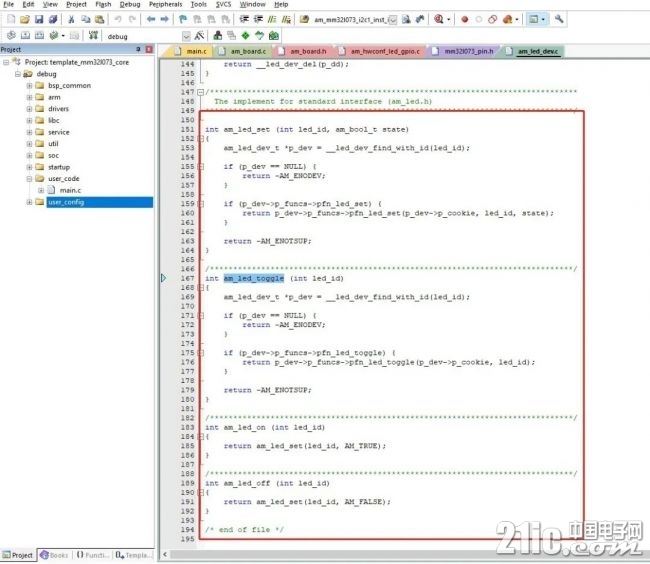Click the Manage Project Items icon
The height and width of the screenshot is (564, 650).
(218, 36)
